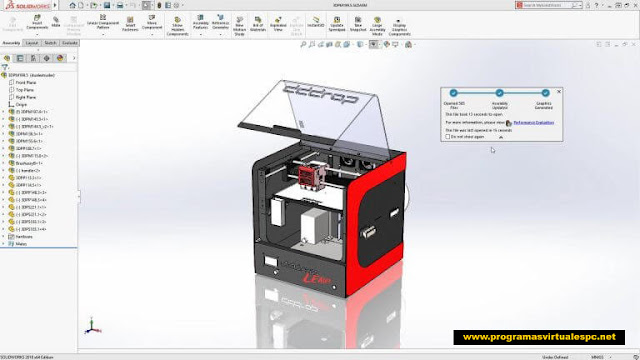The width and height of the screenshot is (640, 360).
Task: Click the Save icon in title bar
Action: [x=107, y=5]
